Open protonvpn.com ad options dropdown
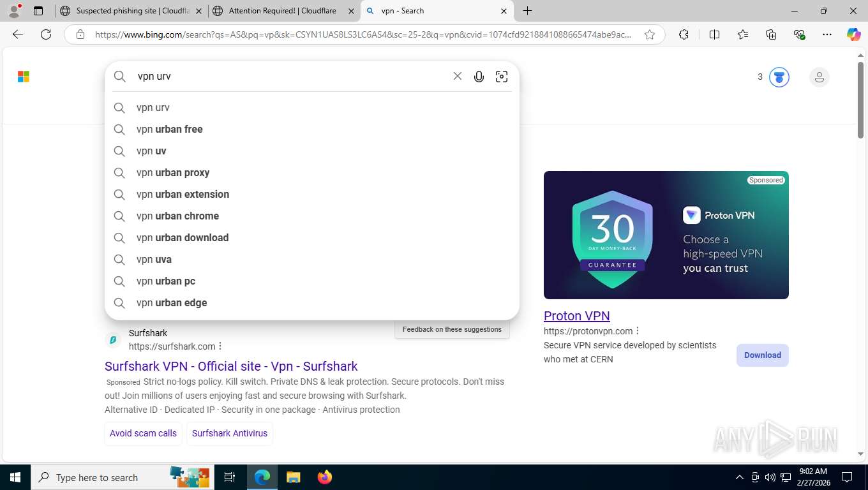 click(x=638, y=331)
